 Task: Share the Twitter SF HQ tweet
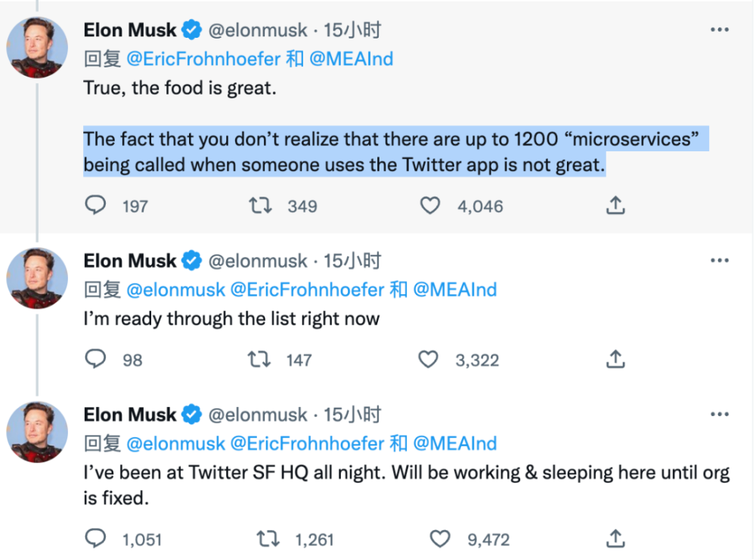coord(615,539)
